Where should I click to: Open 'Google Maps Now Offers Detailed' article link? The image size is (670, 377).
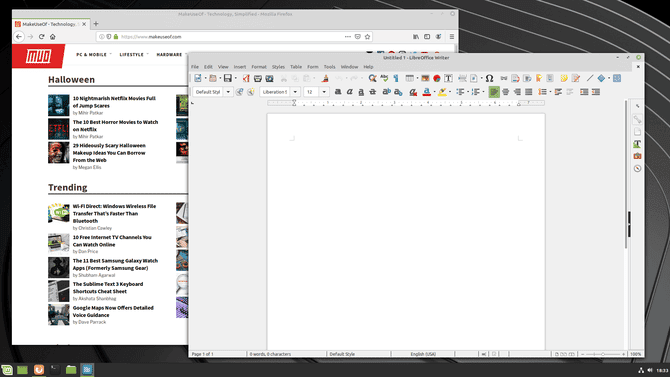coord(113,311)
